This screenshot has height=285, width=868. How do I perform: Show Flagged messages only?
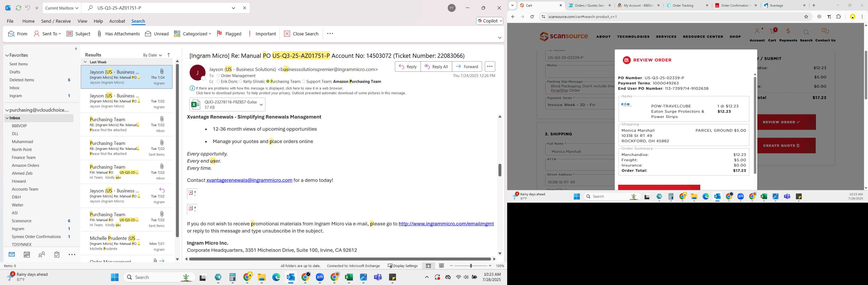[x=229, y=34]
